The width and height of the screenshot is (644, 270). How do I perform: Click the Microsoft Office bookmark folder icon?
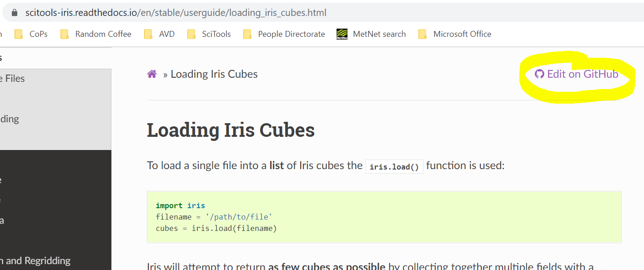[x=422, y=34]
